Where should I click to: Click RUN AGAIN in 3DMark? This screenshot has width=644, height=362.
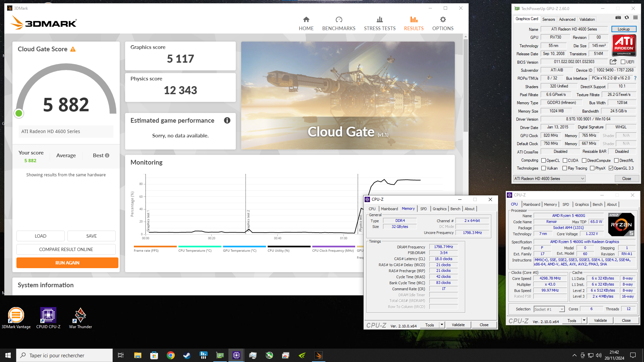67,263
